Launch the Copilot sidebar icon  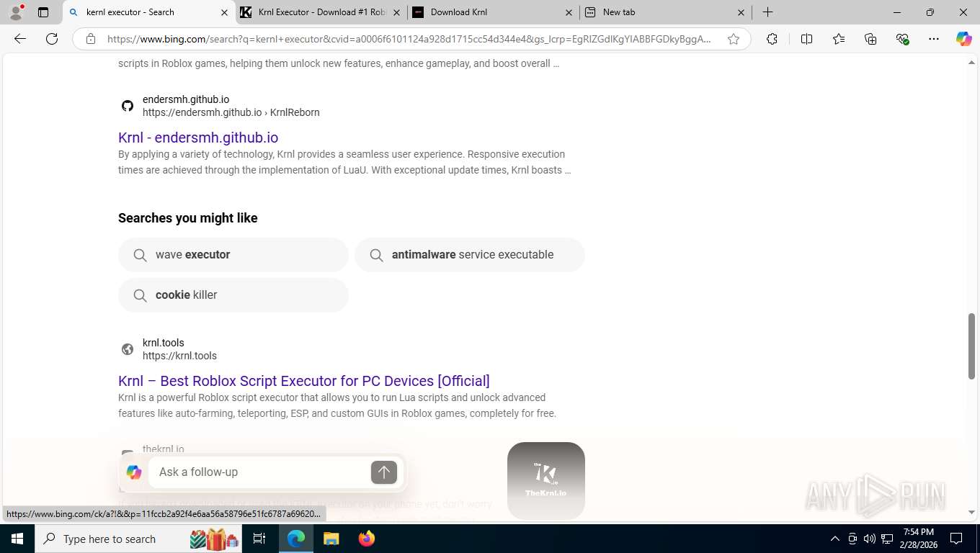point(964,39)
